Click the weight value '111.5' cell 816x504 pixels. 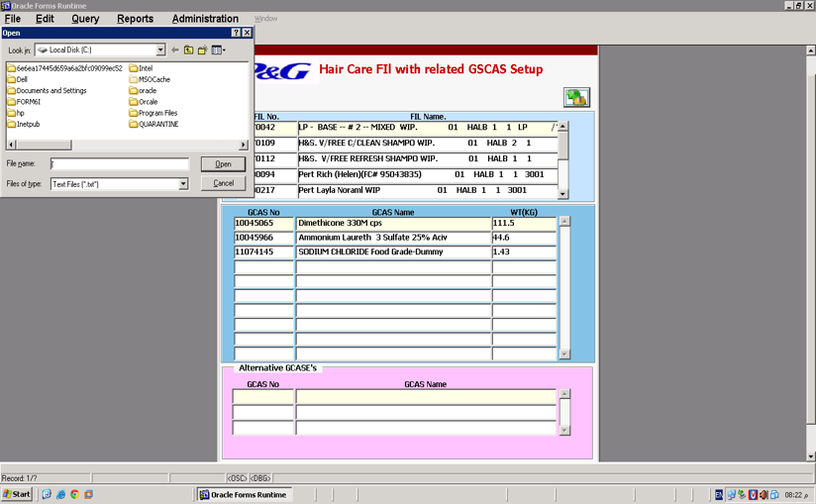click(524, 224)
